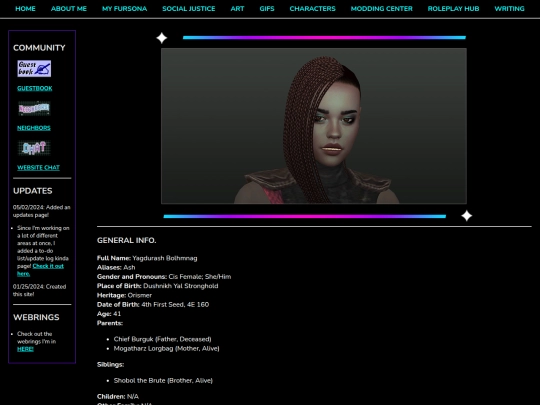Viewport: 540px width, 405px height.
Task: Open the Neighbors badge image
Action: tap(34, 108)
